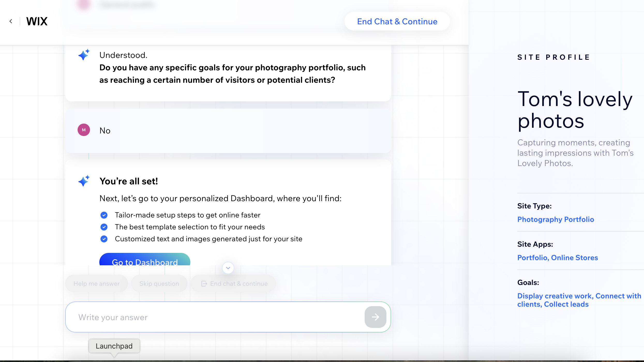Click the checkmark beside best template selection
This screenshot has height=362, width=644.
tap(104, 227)
